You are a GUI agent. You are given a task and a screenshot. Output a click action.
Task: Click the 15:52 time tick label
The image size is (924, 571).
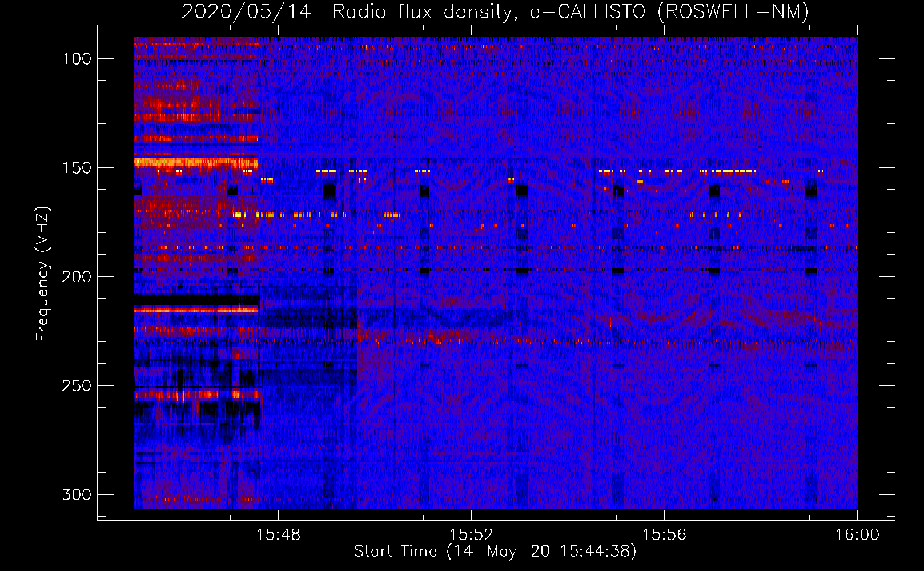(471, 535)
